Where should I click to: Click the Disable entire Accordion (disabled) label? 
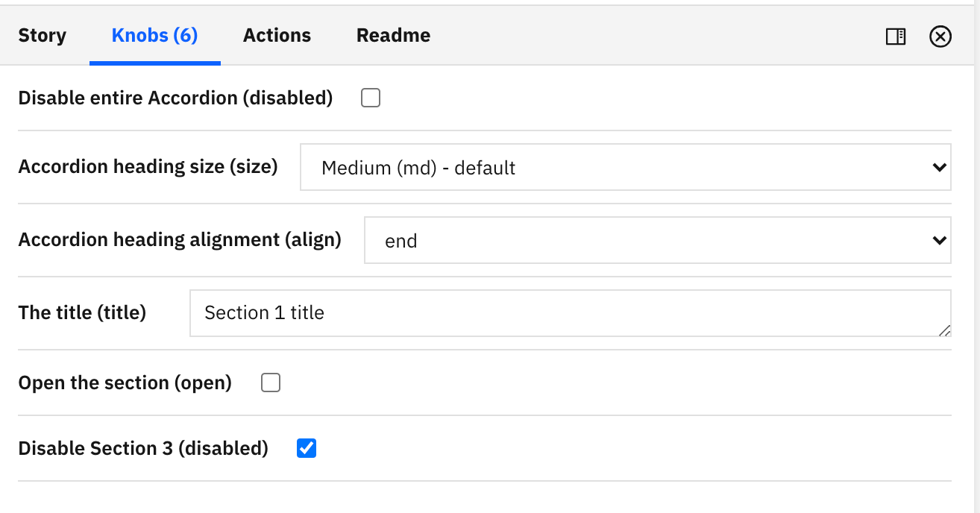(x=175, y=98)
